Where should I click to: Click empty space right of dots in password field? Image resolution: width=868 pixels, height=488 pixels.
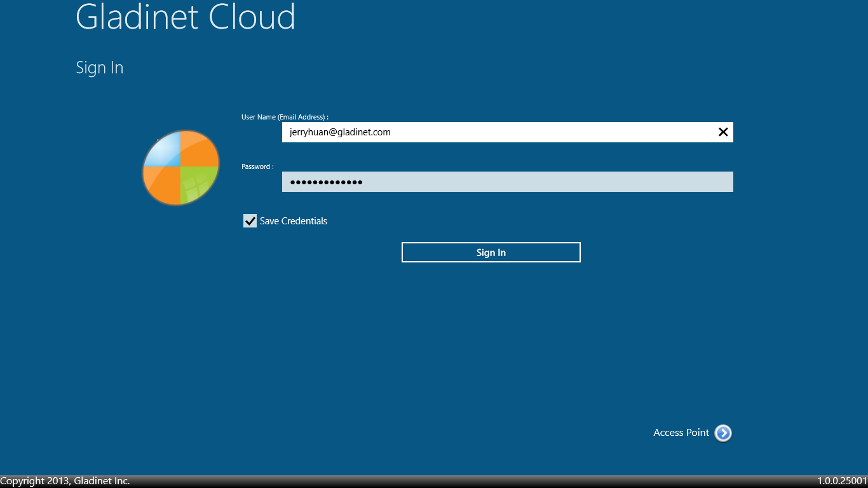(546, 182)
